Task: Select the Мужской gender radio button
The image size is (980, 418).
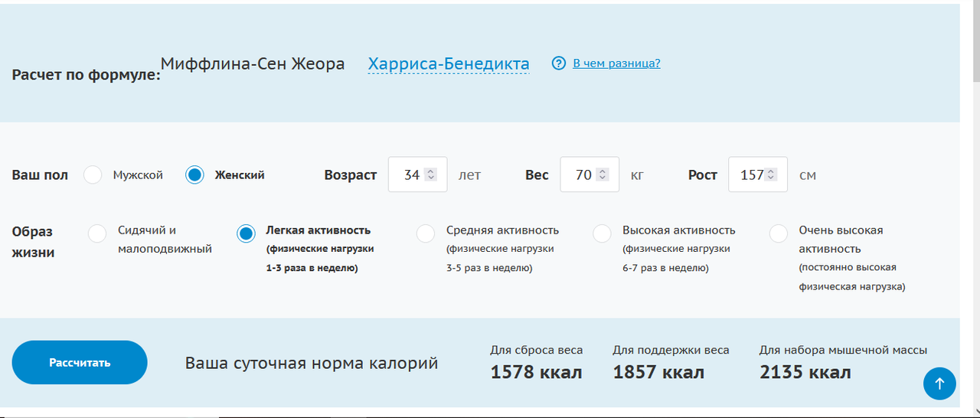Action: 93,175
